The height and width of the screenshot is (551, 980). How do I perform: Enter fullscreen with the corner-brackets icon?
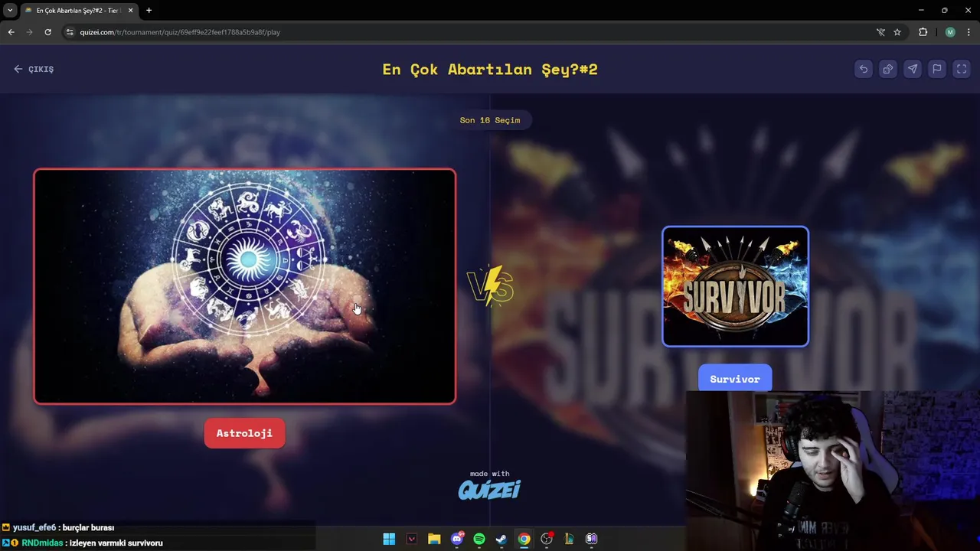point(962,69)
